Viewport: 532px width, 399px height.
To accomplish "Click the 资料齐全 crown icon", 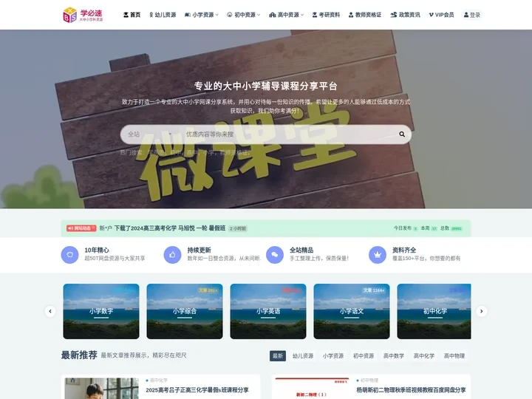I will [378, 255].
